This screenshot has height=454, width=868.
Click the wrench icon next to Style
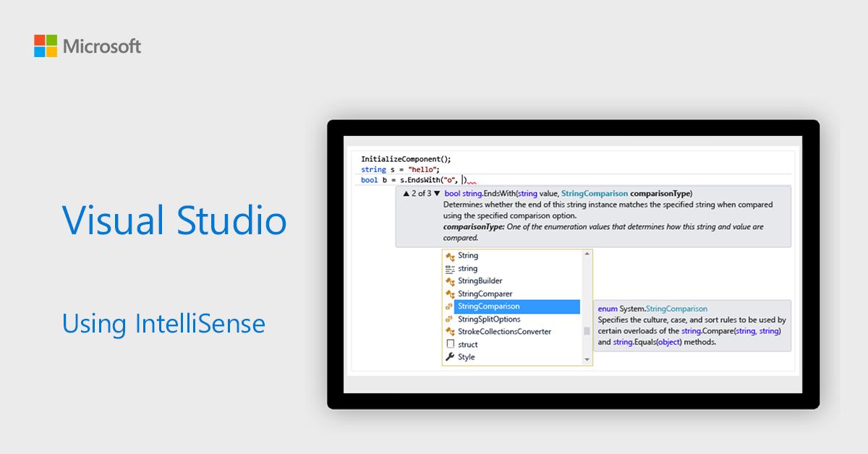450,356
